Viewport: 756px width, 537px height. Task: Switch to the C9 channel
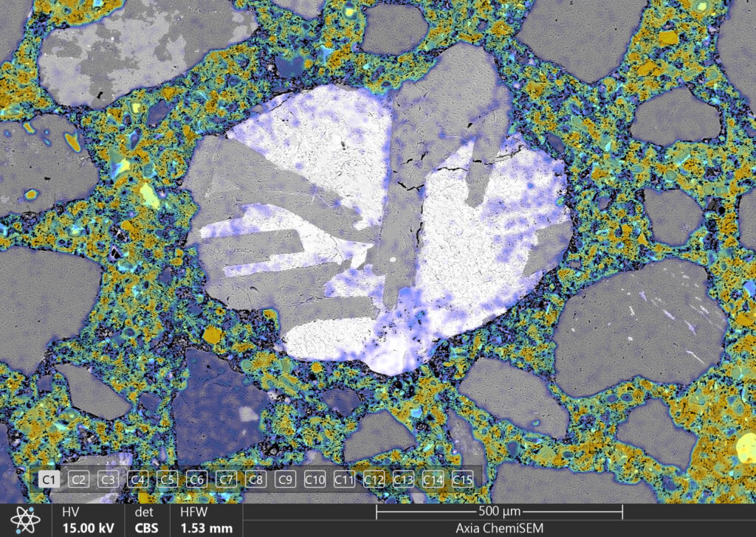pos(286,479)
